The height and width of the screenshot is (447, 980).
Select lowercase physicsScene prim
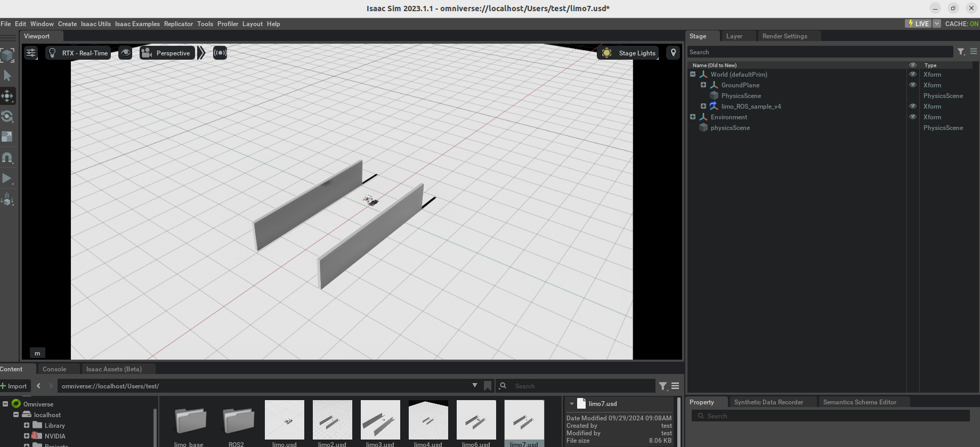click(x=730, y=128)
